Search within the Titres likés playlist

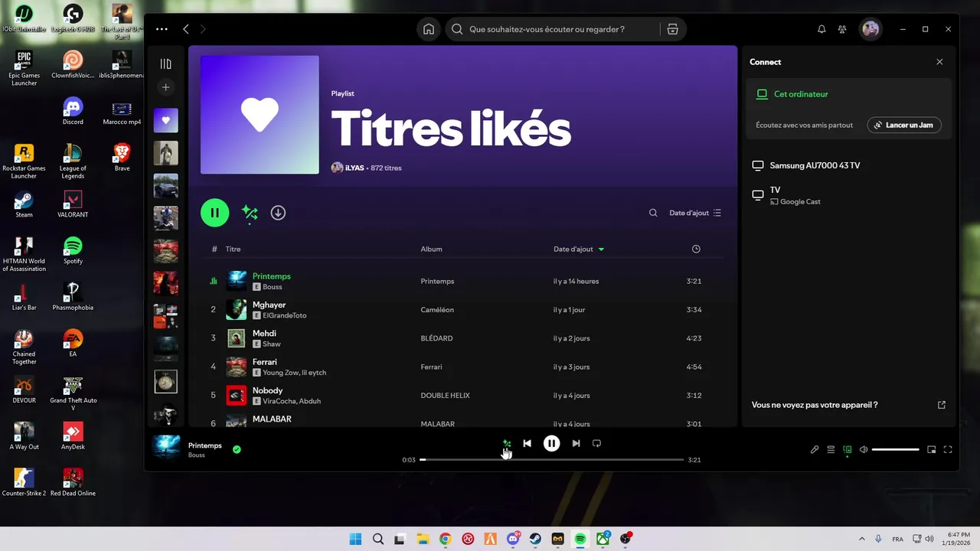[653, 213]
